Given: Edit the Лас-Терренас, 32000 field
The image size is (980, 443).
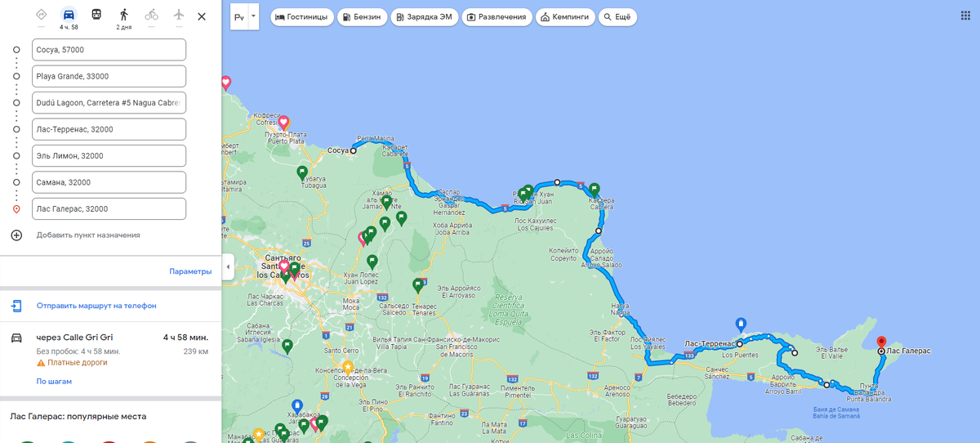Looking at the screenshot, I should click(109, 129).
